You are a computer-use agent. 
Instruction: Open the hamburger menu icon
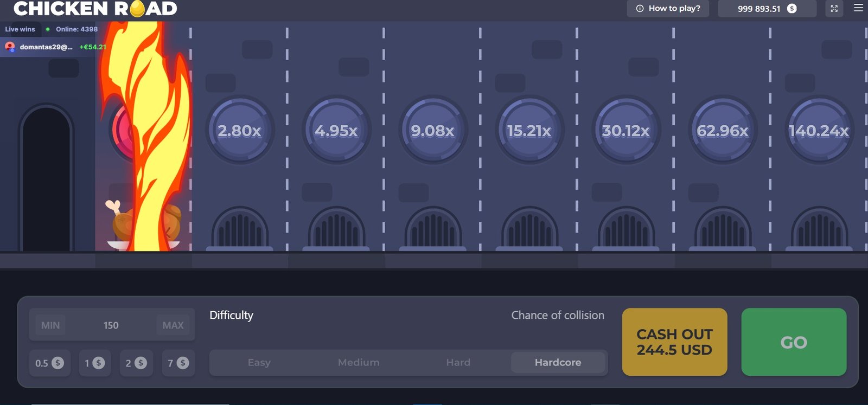point(858,8)
